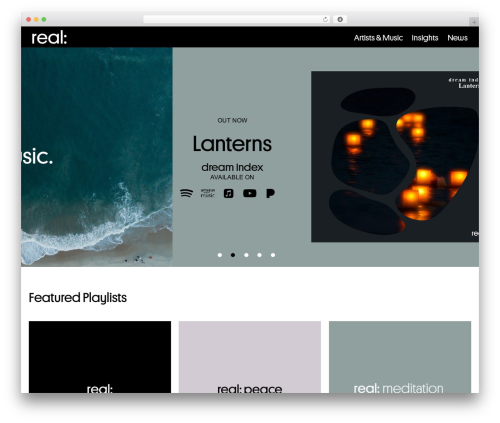Minimize the browser window yellow button
The width and height of the screenshot is (500, 423).
[x=36, y=19]
